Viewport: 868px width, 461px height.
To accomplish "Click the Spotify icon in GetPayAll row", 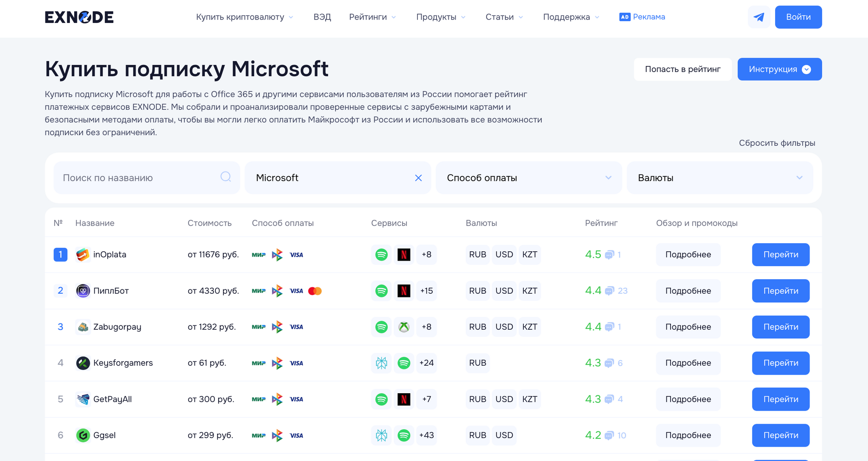I will [381, 399].
